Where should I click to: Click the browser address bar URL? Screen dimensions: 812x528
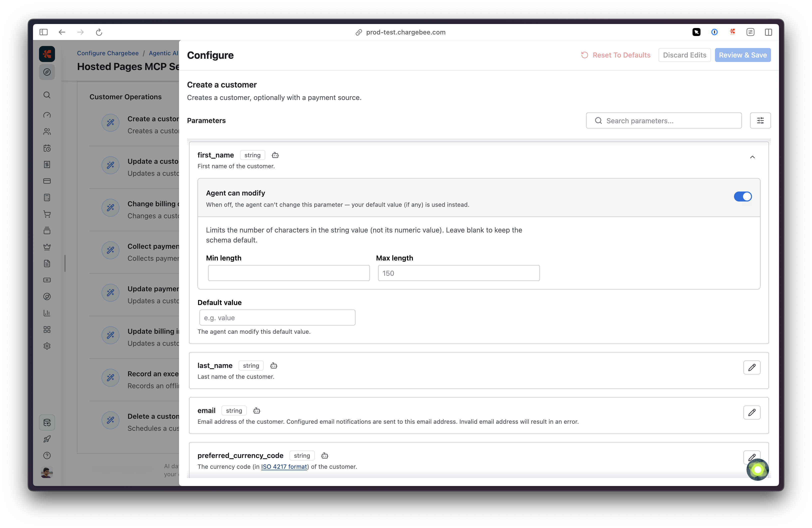pyautogui.click(x=406, y=32)
